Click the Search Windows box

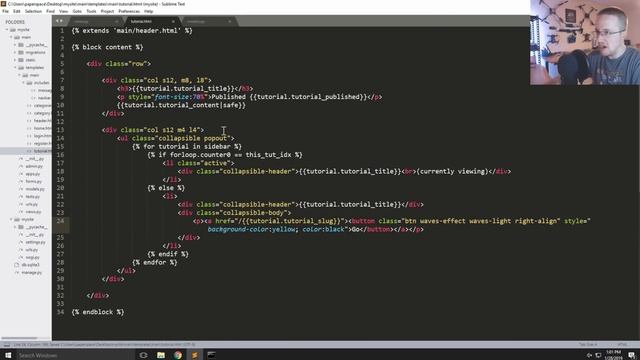click(76, 355)
